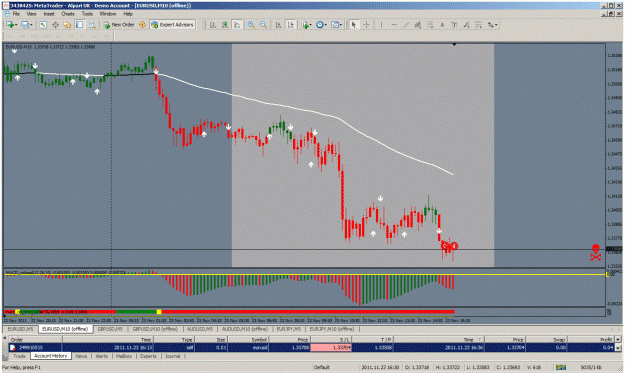Select the Horizontal Line drawing tool
Image resolution: width=625 pixels, height=373 pixels.
coord(393,25)
